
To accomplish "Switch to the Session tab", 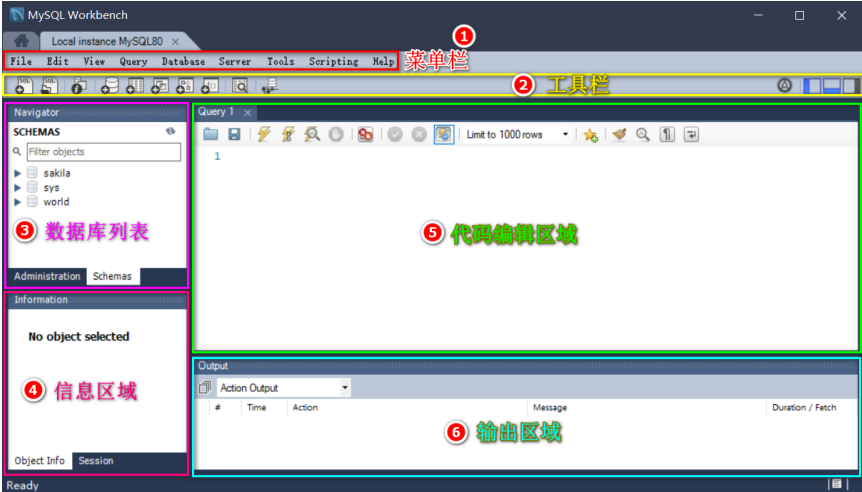I will [x=96, y=461].
